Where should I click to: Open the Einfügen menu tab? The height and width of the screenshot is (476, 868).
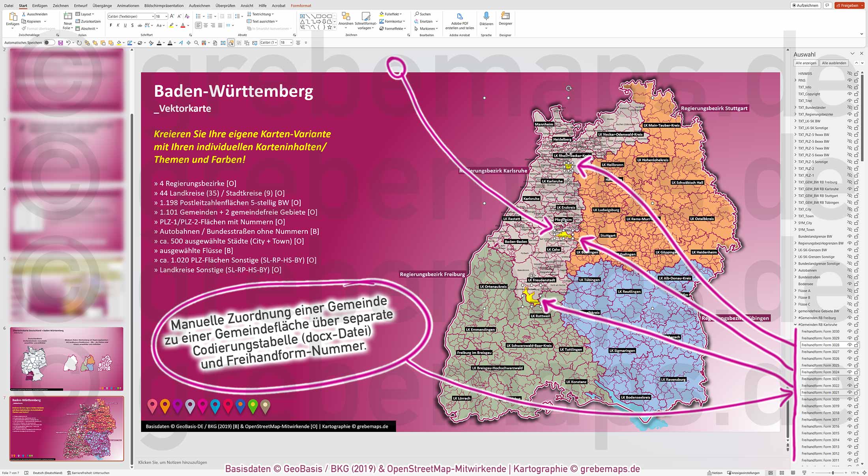(40, 6)
